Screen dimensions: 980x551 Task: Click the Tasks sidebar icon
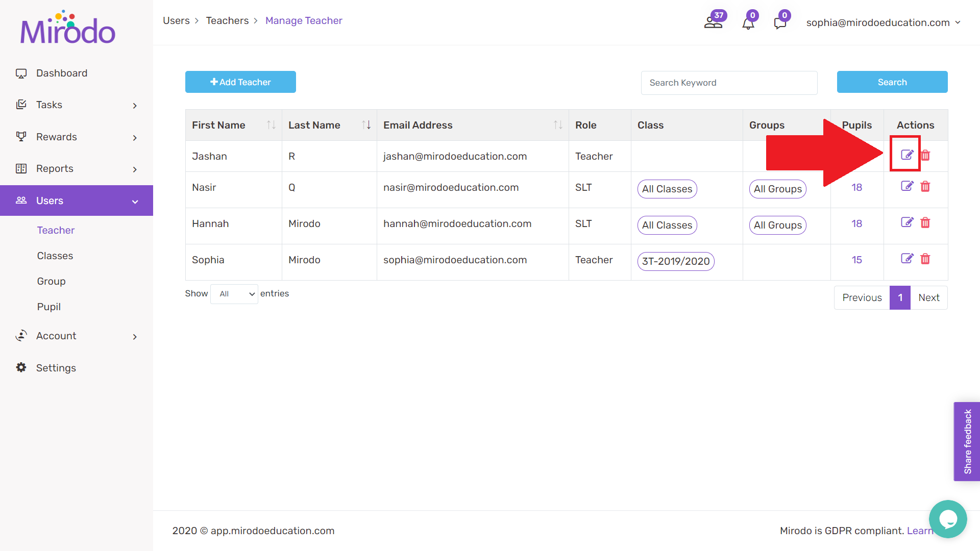point(21,105)
